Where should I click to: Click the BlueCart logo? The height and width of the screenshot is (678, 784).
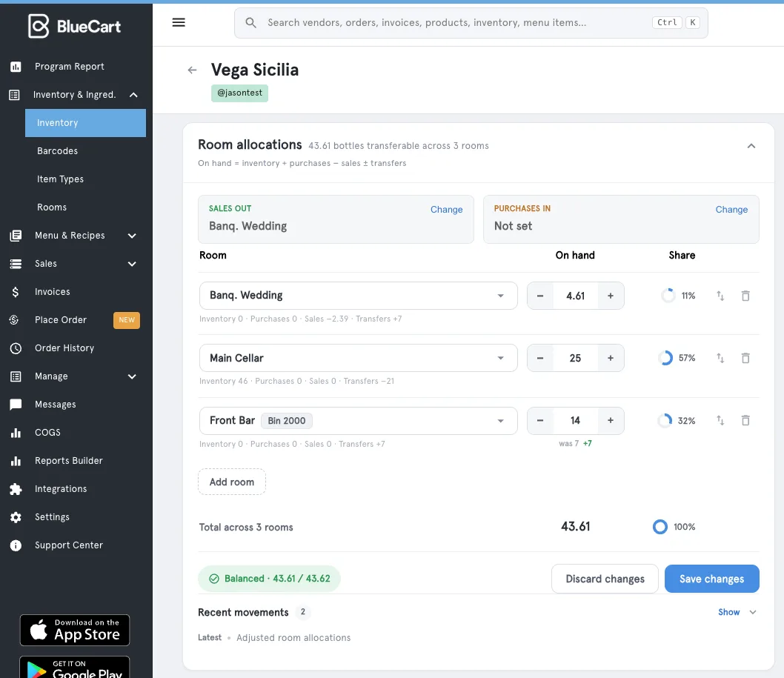pos(75,26)
